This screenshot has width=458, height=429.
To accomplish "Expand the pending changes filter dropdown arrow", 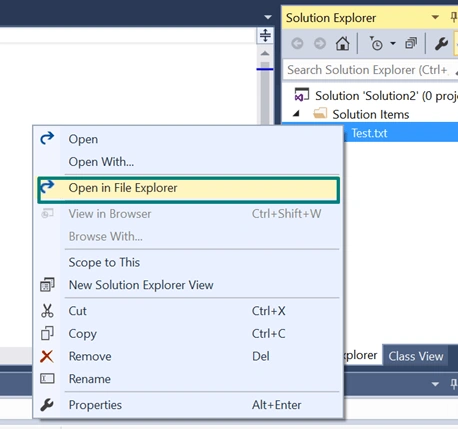I will [393, 43].
